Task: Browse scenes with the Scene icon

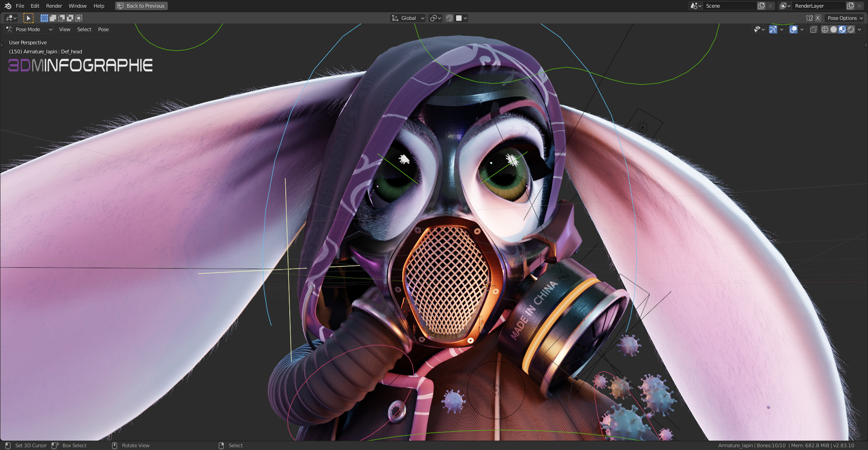Action: click(696, 6)
